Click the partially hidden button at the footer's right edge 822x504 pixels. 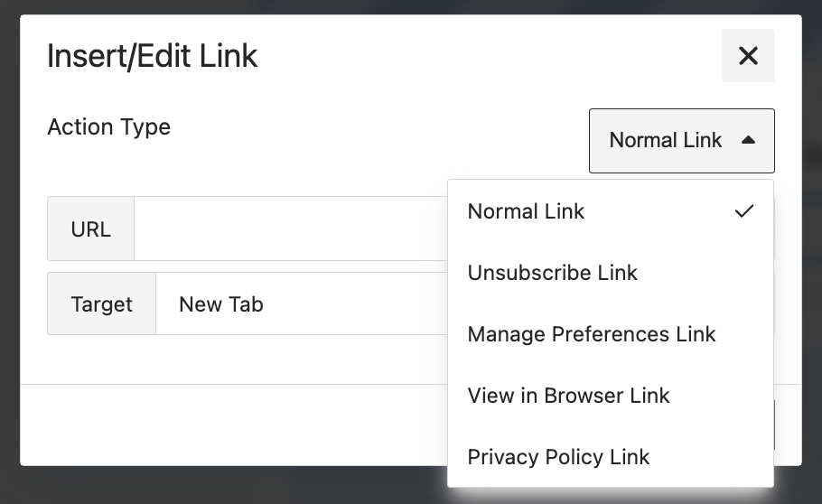coord(774,425)
